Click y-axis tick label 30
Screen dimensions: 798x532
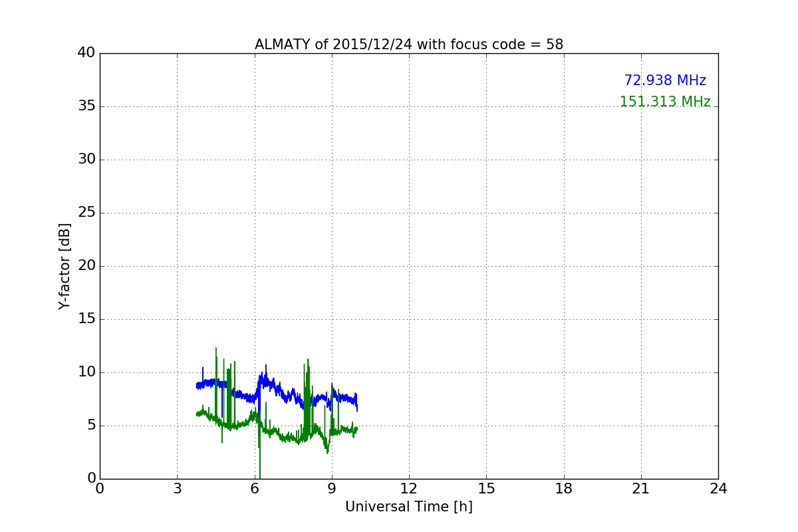(x=86, y=160)
